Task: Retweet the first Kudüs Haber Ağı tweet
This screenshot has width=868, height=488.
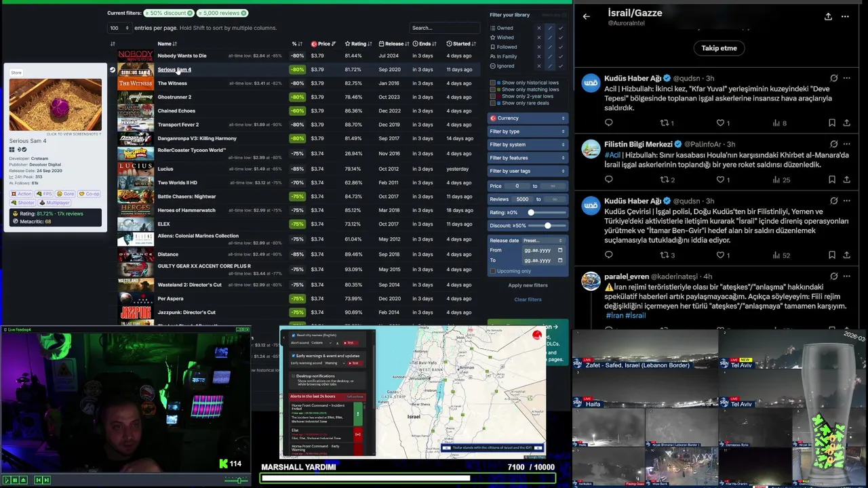Action: coord(665,123)
